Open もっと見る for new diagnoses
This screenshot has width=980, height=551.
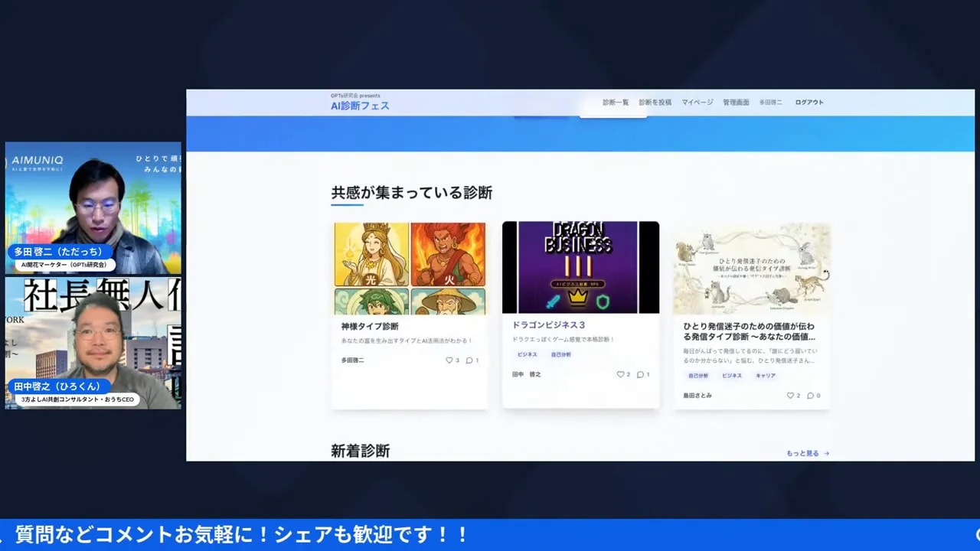tap(801, 452)
